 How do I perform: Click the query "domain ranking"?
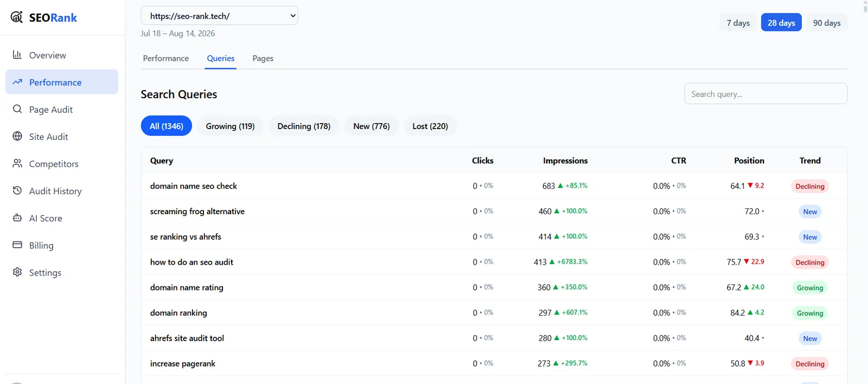coord(178,313)
